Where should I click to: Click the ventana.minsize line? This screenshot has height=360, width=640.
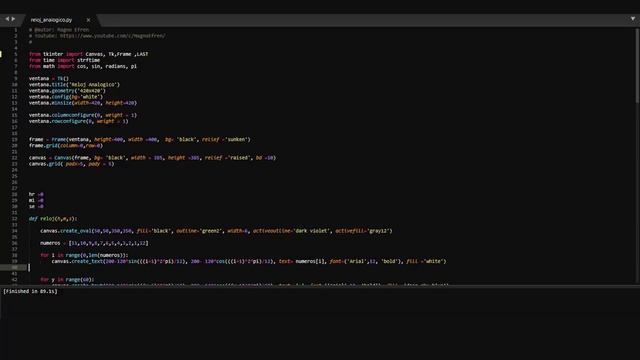[83, 103]
